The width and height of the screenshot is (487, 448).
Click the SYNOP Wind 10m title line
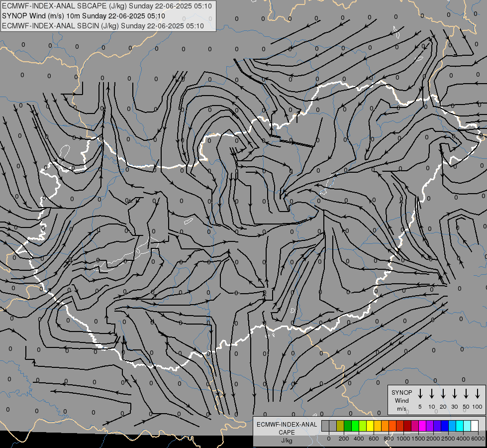coord(83,16)
